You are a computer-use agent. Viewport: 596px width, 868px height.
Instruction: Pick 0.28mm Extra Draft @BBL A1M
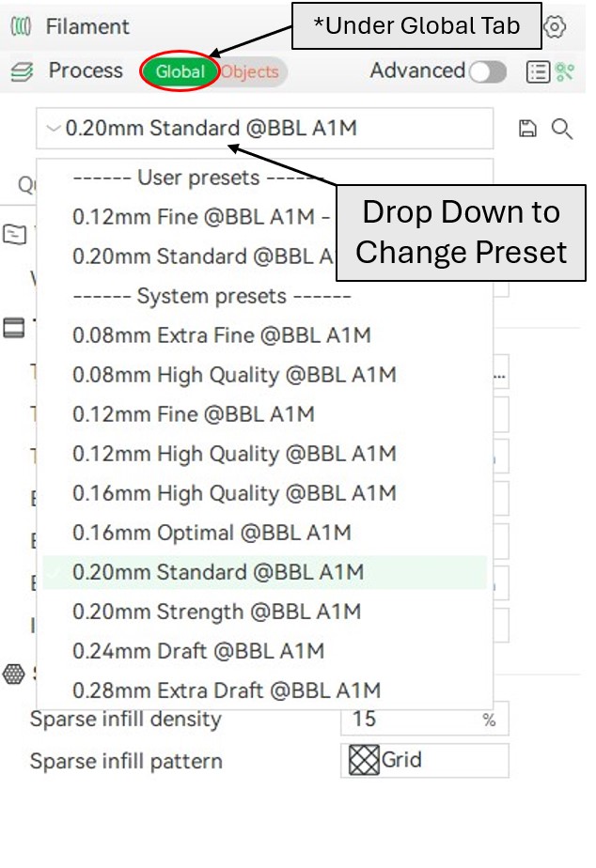(x=265, y=690)
